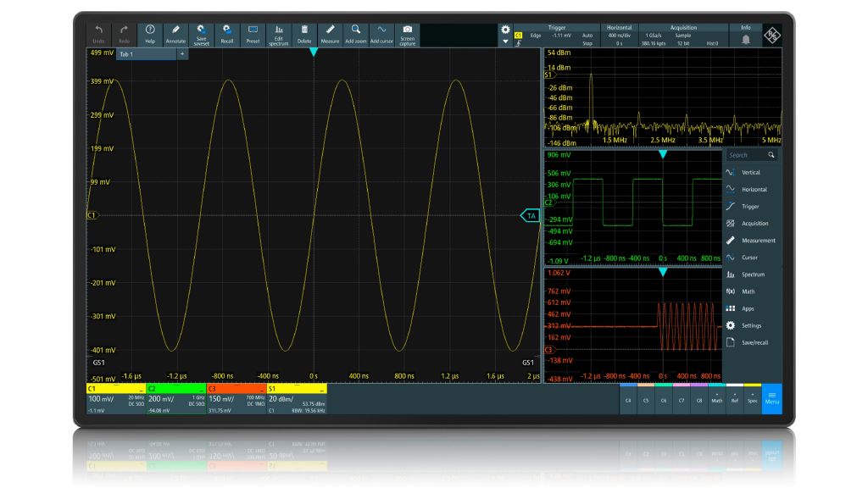Image resolution: width=868 pixels, height=488 pixels.
Task: Enable the Ref reference waveform
Action: 735,399
